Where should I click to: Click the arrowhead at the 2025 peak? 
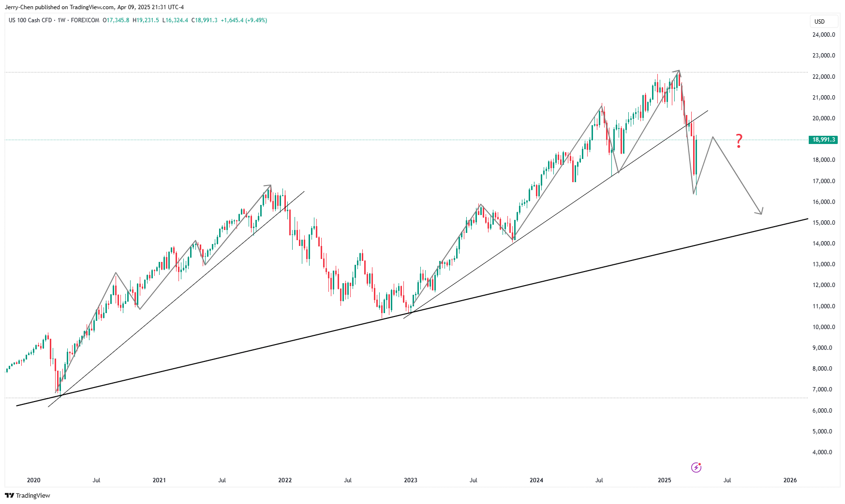tap(678, 72)
